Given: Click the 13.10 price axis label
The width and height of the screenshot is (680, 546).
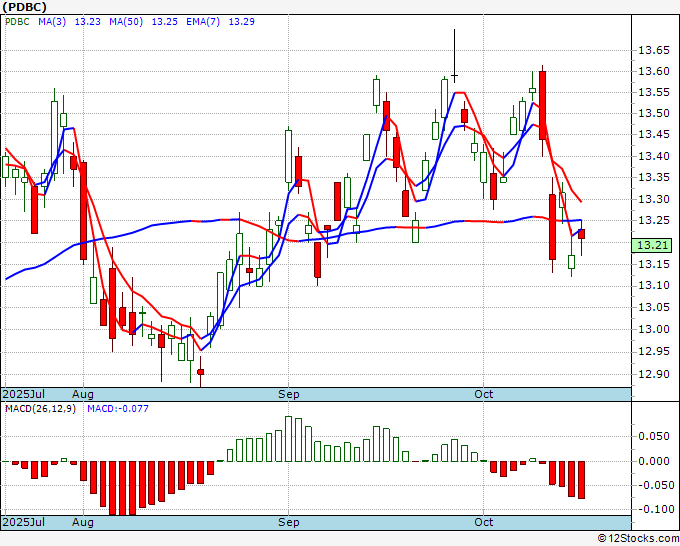Looking at the screenshot, I should 654,285.
